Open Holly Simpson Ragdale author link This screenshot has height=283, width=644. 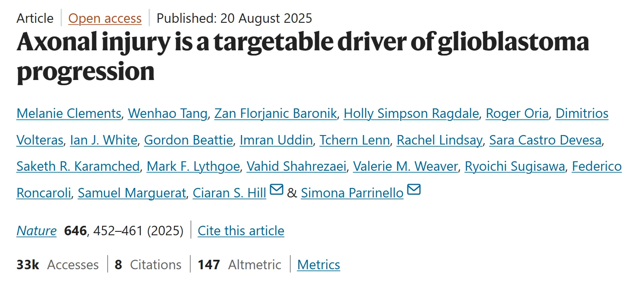click(x=411, y=114)
